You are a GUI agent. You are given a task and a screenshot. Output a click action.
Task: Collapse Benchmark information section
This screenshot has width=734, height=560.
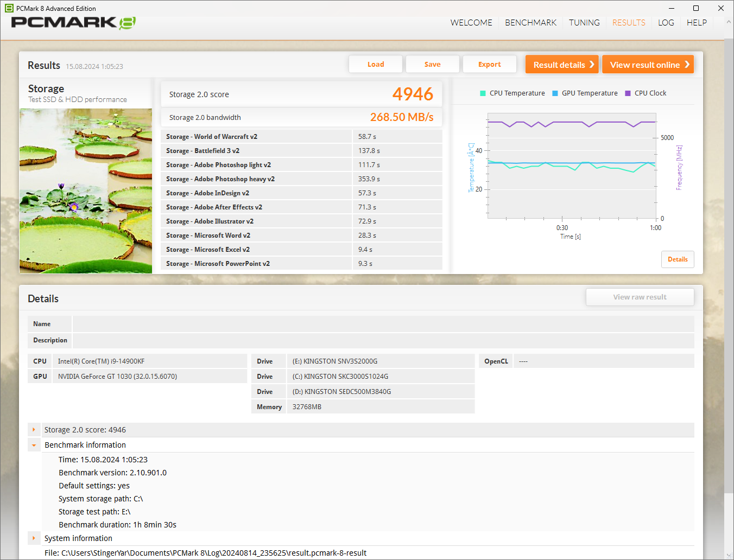[x=34, y=445]
